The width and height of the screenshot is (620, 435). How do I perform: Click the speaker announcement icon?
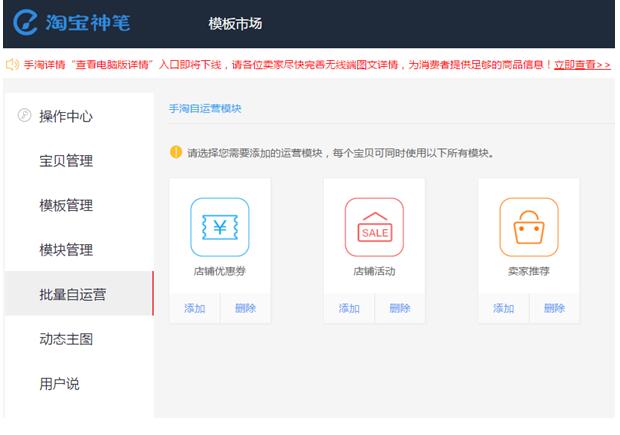coord(12,64)
